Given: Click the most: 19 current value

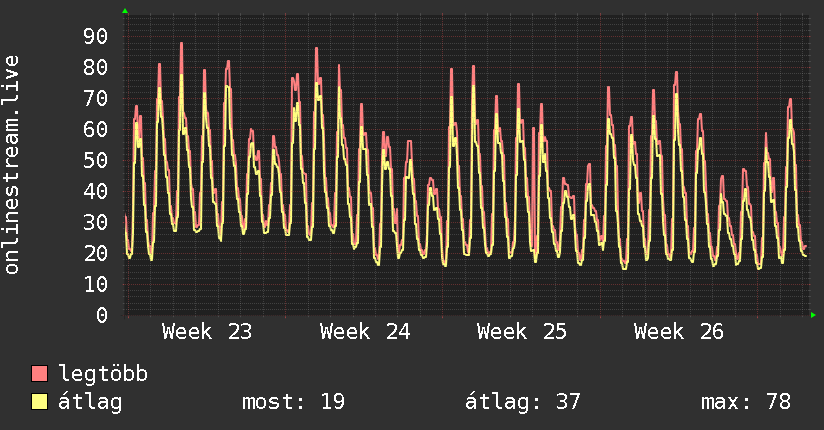Looking at the screenshot, I should tap(293, 402).
